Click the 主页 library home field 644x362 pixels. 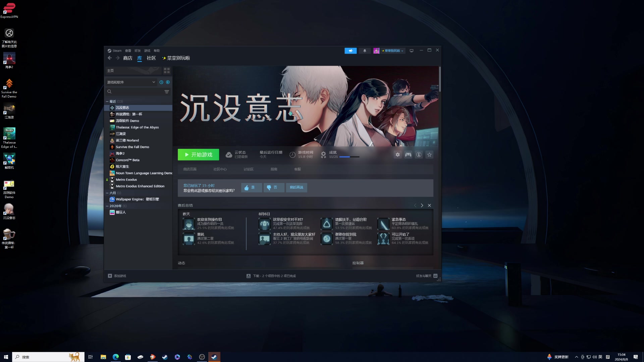click(133, 71)
